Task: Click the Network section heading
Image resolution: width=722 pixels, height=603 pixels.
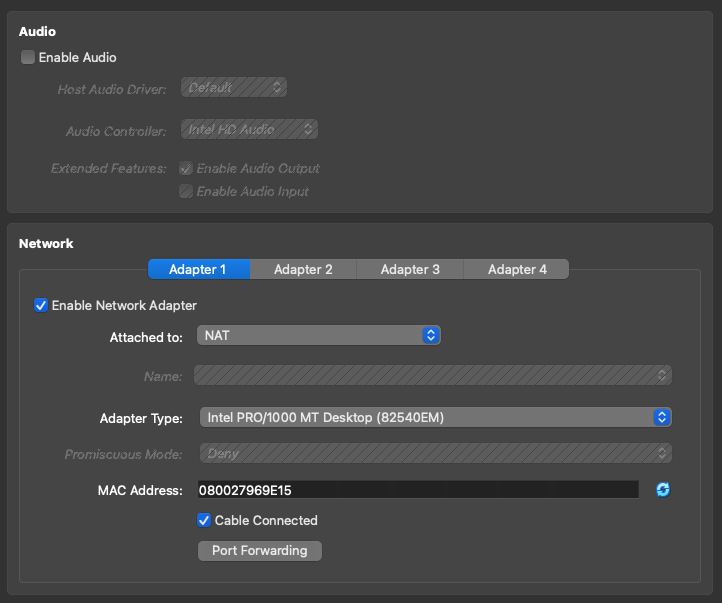Action: click(x=46, y=243)
